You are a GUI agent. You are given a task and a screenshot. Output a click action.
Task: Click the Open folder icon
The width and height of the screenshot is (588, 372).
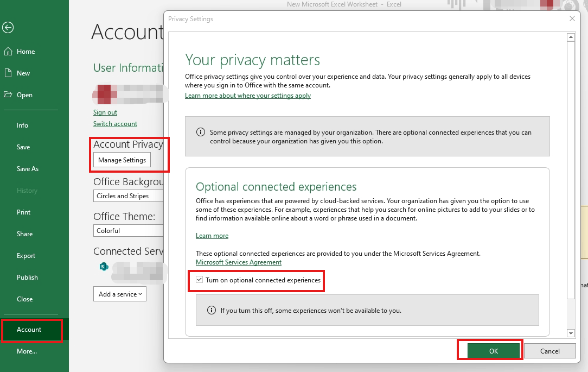(x=8, y=94)
